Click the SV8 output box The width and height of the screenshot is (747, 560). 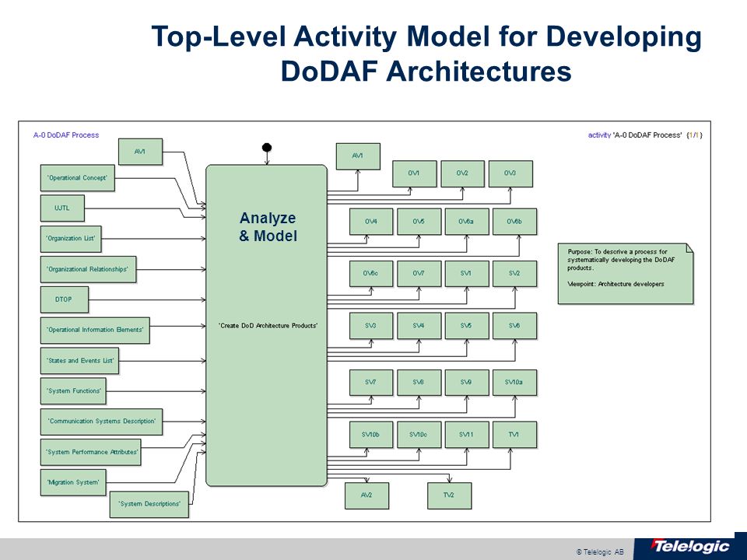[419, 383]
